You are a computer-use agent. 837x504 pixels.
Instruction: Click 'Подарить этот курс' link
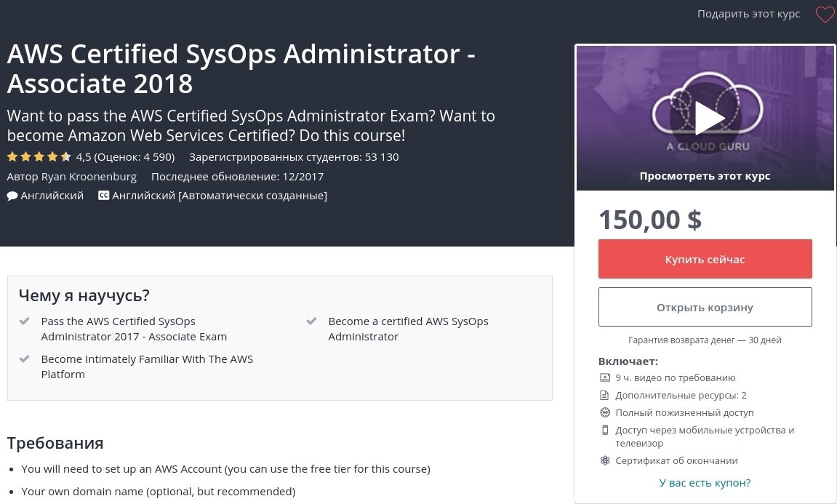pyautogui.click(x=748, y=14)
